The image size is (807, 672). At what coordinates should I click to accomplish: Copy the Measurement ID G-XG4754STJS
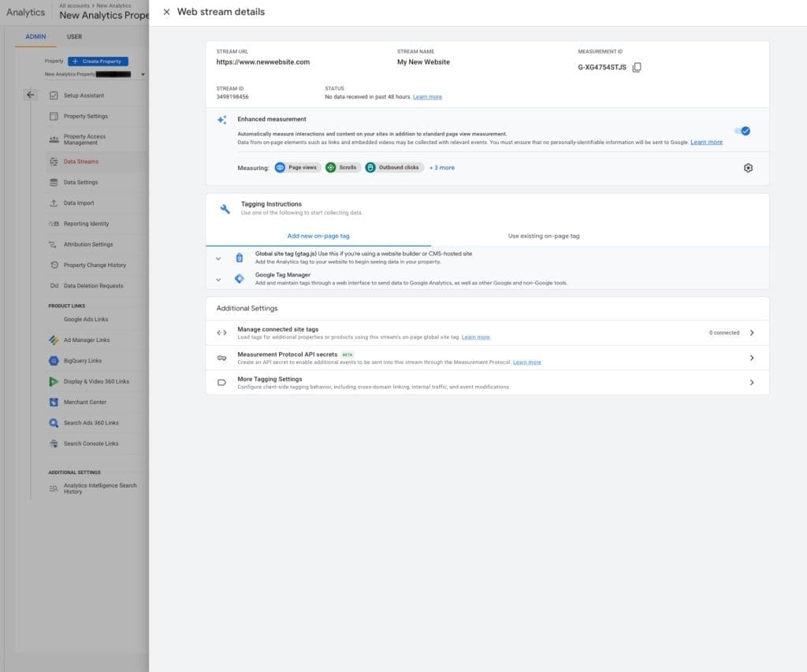[x=637, y=67]
